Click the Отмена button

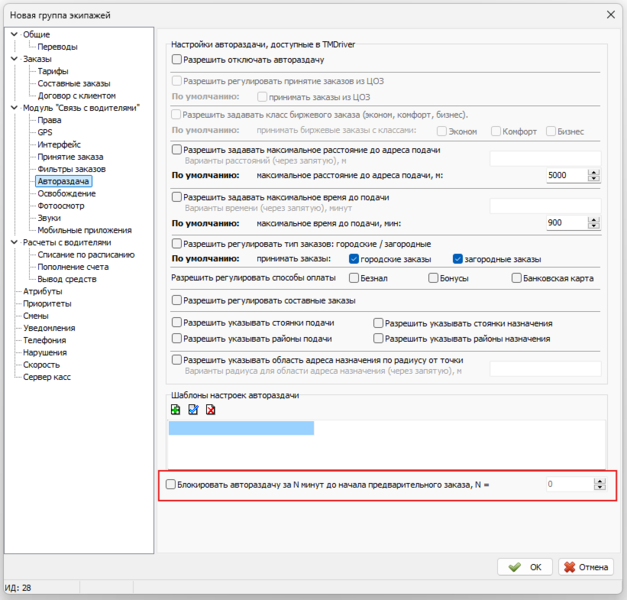tap(586, 567)
